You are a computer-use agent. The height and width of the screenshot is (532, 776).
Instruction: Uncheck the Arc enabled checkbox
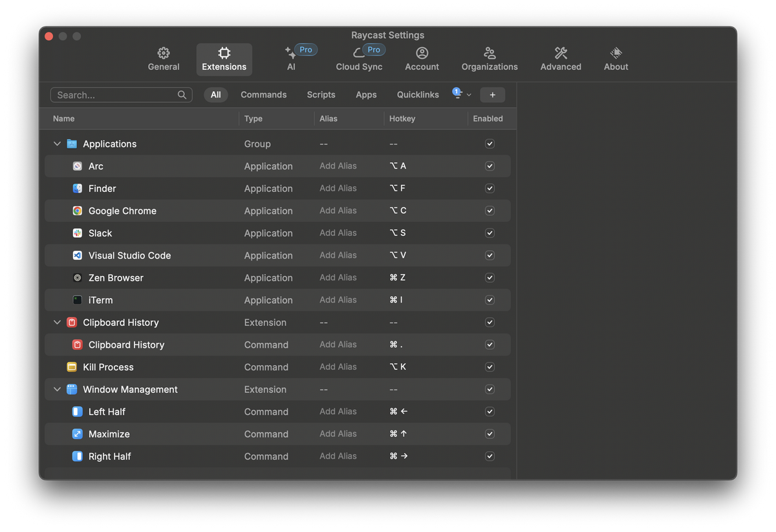click(490, 166)
